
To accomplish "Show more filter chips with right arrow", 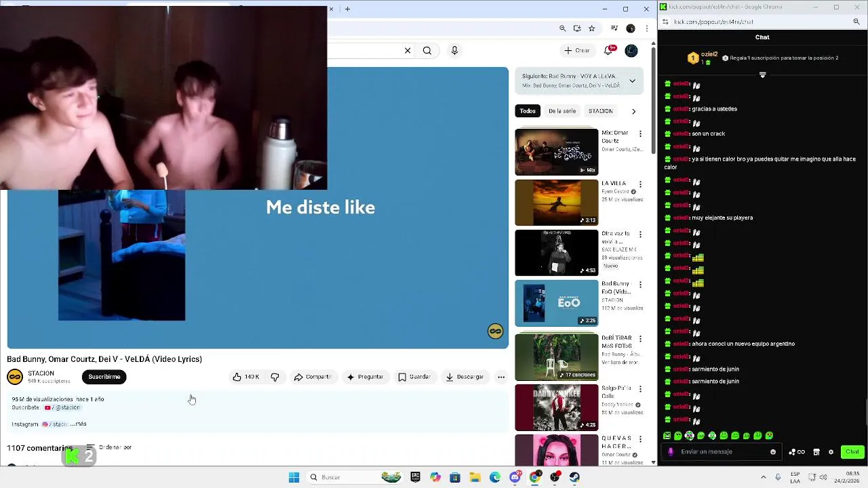I will [633, 111].
